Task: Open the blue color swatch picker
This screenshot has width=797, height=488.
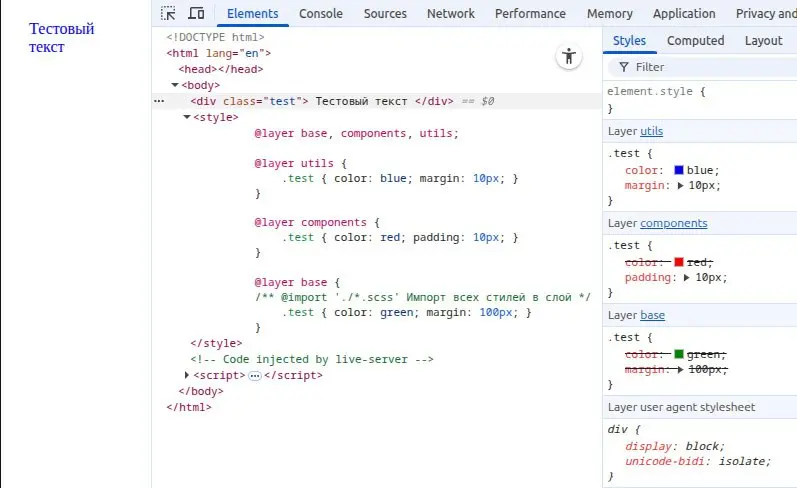Action: pos(679,170)
